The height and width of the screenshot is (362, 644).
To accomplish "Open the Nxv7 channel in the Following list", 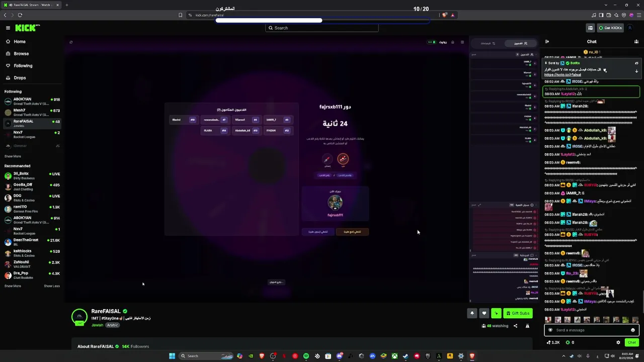I will coord(32,134).
